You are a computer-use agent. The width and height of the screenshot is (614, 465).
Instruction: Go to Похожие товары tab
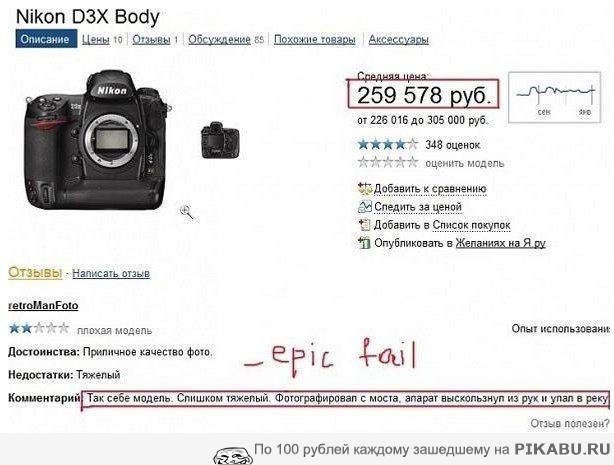click(314, 40)
